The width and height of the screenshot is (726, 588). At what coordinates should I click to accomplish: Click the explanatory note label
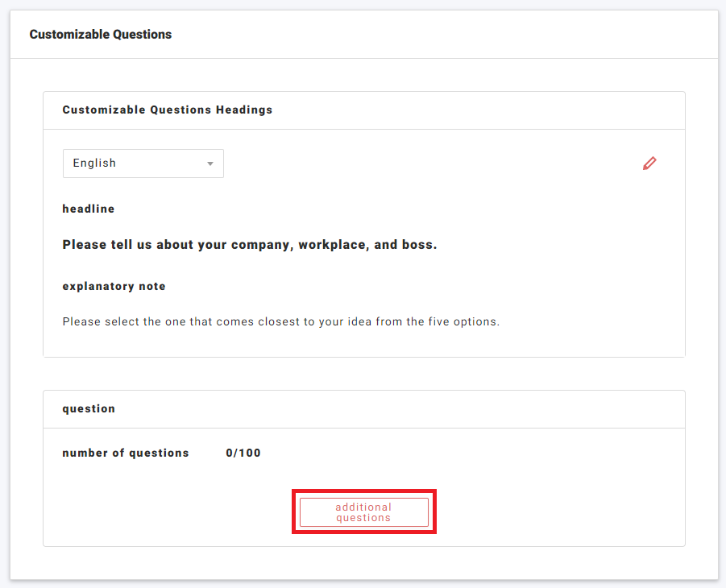[114, 286]
